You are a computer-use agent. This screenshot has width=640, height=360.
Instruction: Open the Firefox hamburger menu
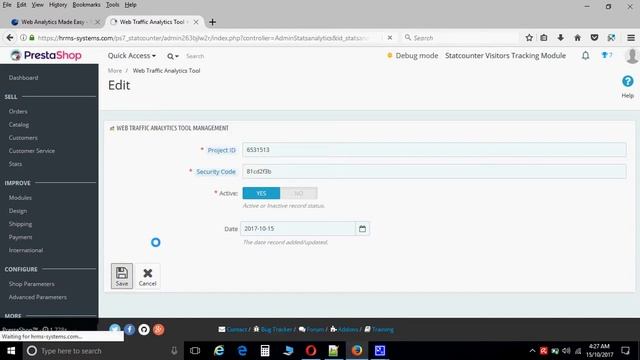[631, 38]
